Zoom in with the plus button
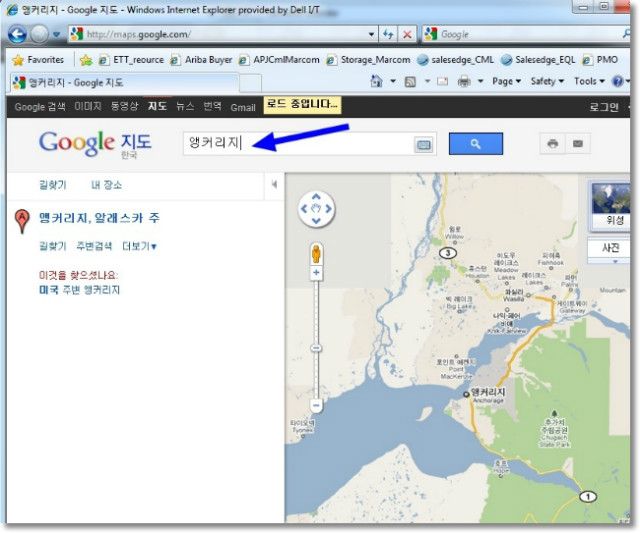 click(x=316, y=273)
